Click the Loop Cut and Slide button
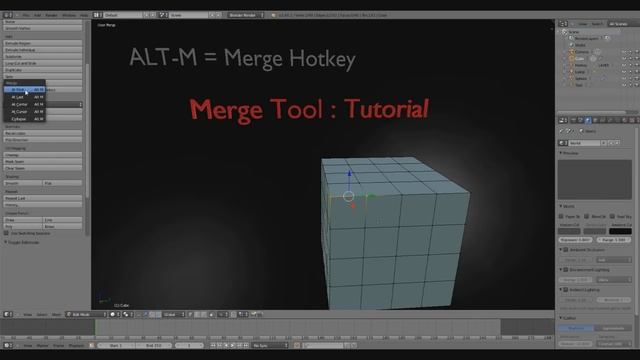The height and width of the screenshot is (360, 640). [43, 63]
